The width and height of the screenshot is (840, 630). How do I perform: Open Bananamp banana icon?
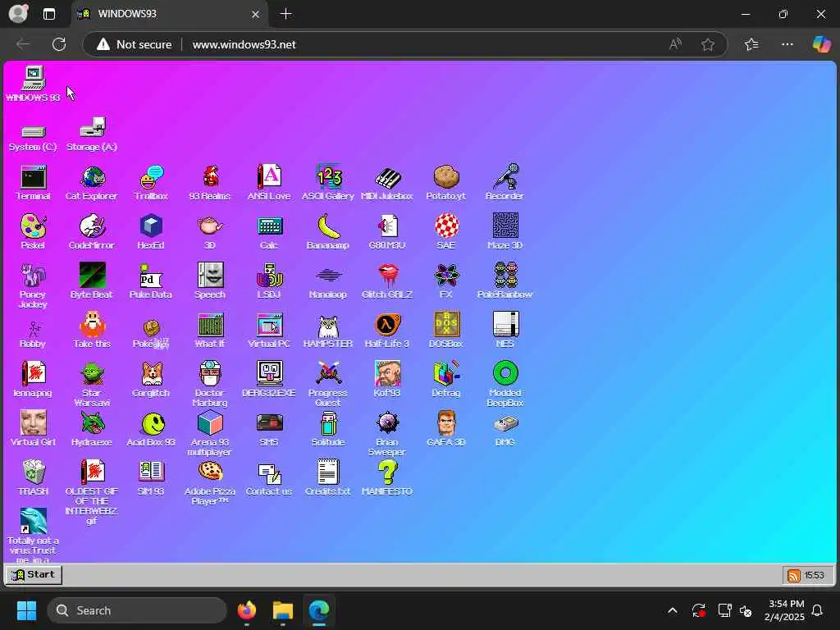(x=328, y=232)
